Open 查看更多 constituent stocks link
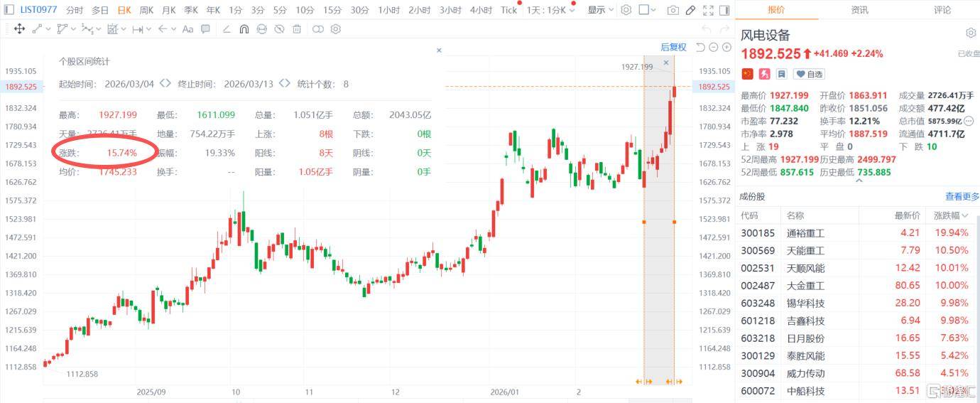 pyautogui.click(x=962, y=197)
